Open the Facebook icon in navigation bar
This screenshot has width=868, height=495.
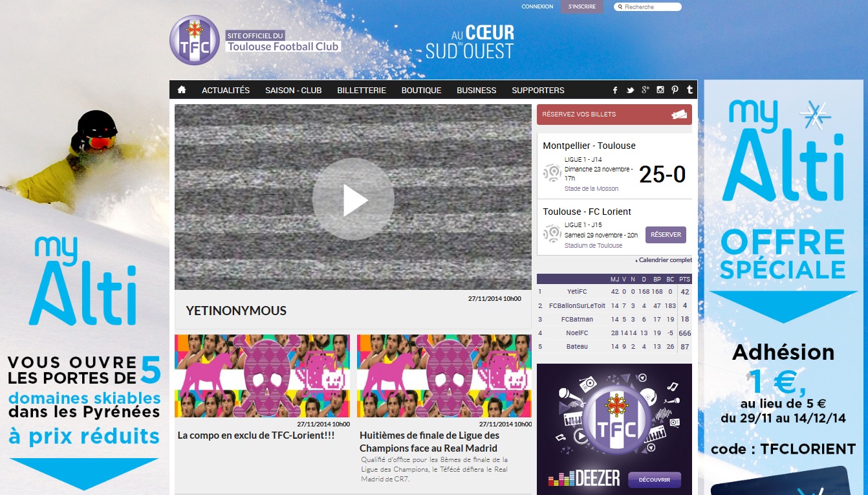(x=615, y=90)
